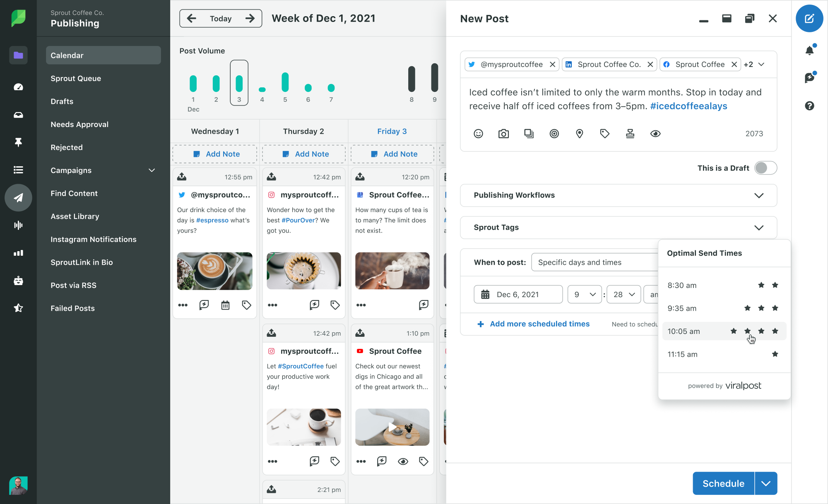
Task: Click the message reply icon on Wednesday post
Action: tap(204, 305)
